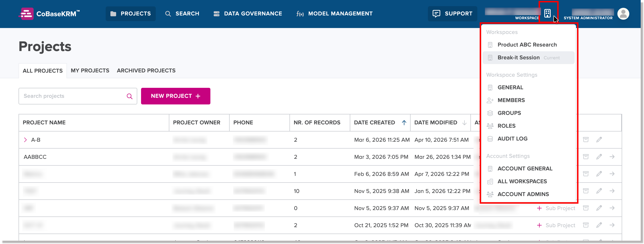Archive the project created Oct 21, 2025
The image size is (644, 244).
586,225
